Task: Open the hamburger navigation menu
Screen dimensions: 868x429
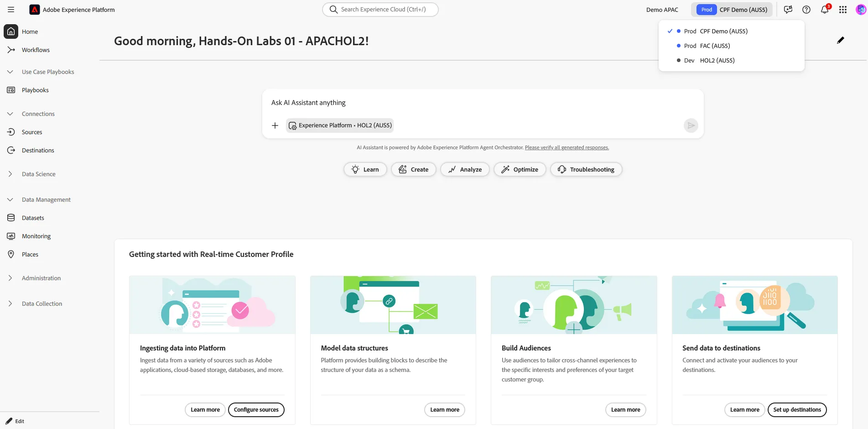Action: [11, 10]
